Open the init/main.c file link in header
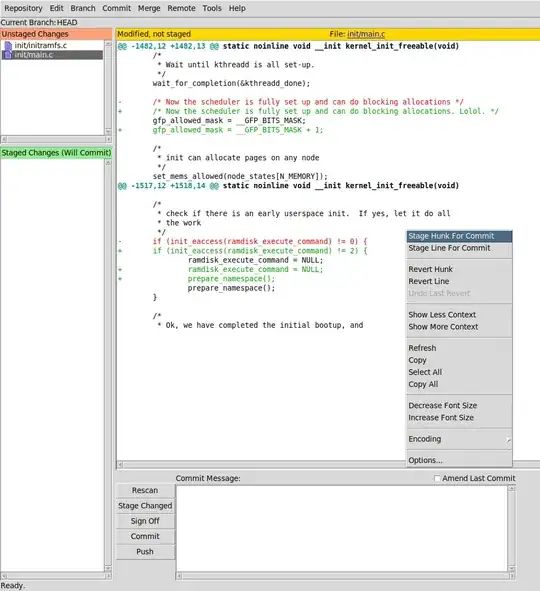 click(366, 34)
